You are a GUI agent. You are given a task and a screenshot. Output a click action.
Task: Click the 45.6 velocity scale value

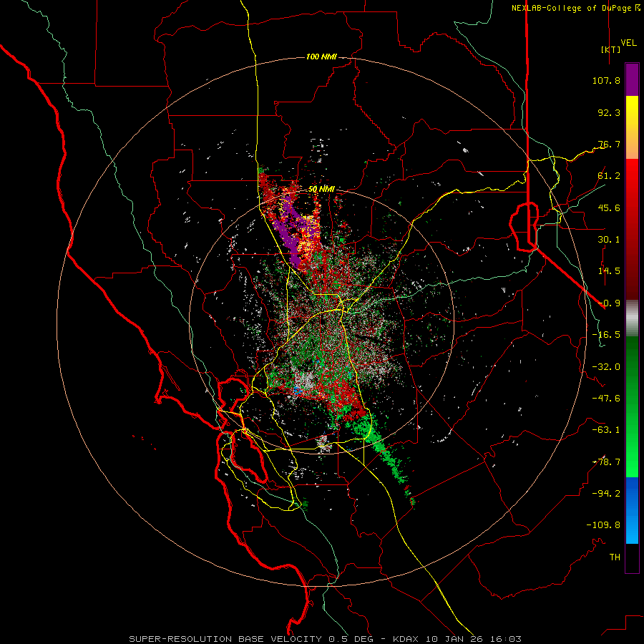click(x=609, y=208)
